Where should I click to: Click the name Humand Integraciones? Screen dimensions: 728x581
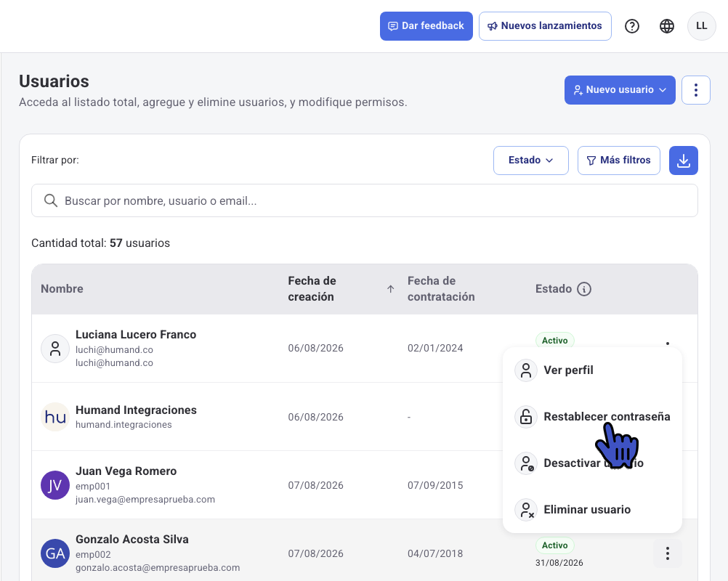136,410
